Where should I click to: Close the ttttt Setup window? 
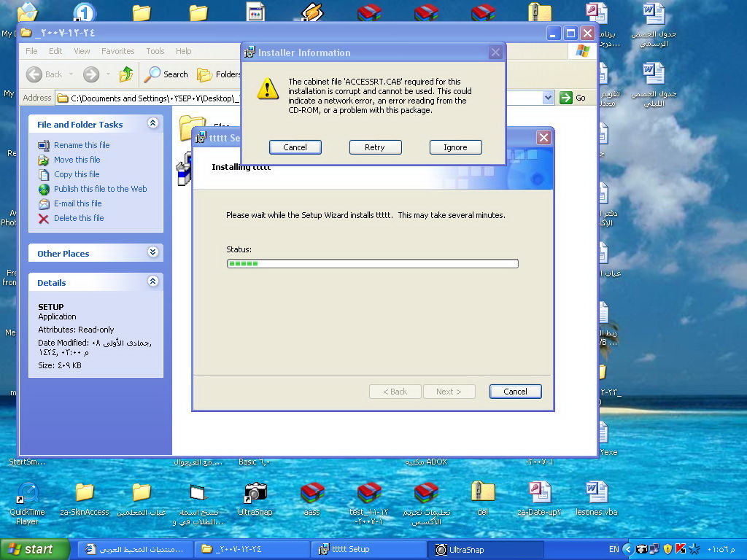(543, 138)
